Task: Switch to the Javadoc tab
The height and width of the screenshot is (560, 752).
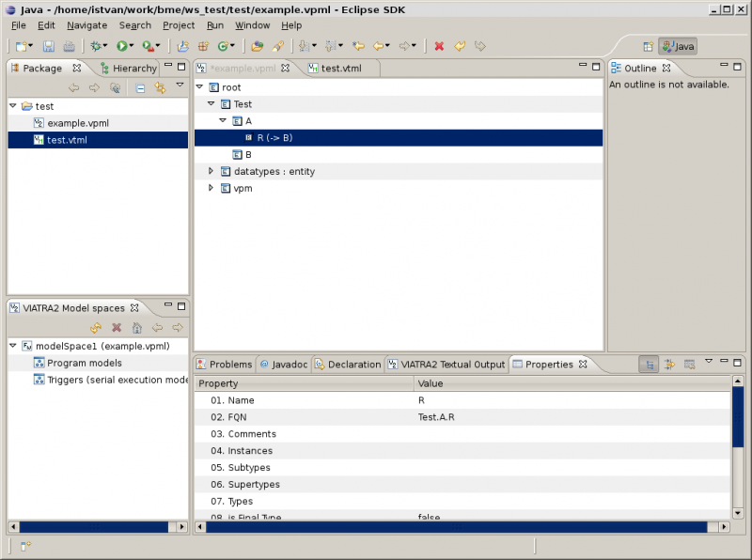Action: pos(284,365)
